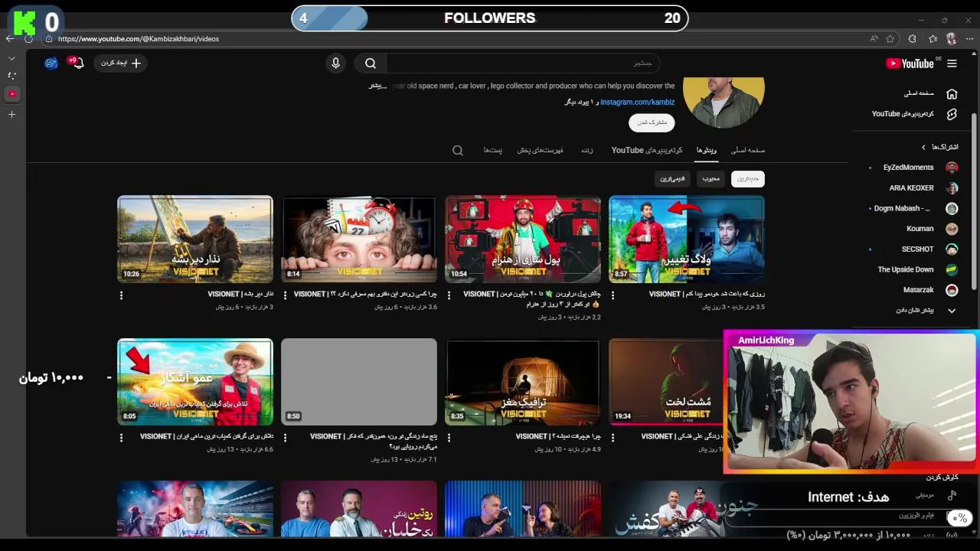This screenshot has width=980, height=551.
Task: Open options menu for 'پول سازی از هنرام' video
Action: coord(449,295)
